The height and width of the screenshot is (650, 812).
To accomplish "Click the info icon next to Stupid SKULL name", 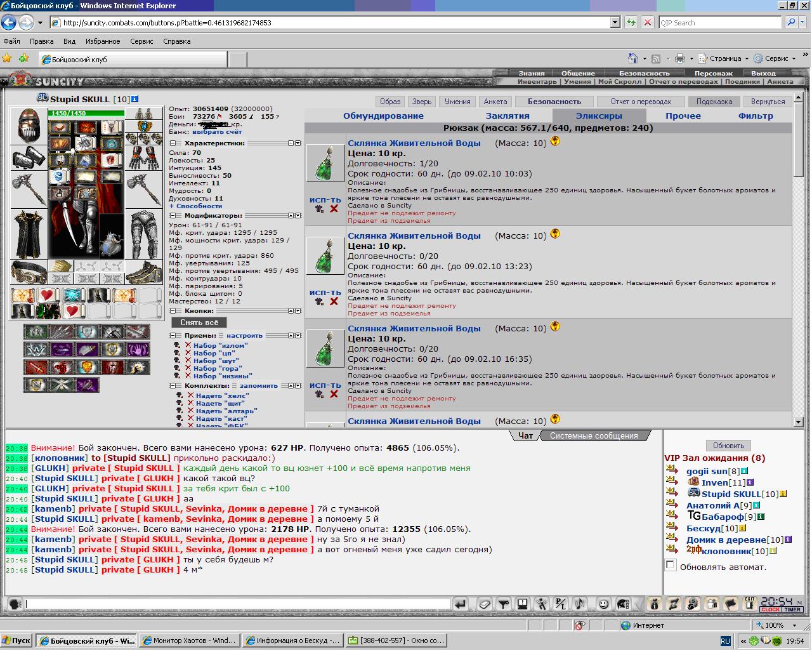I will click(x=134, y=99).
